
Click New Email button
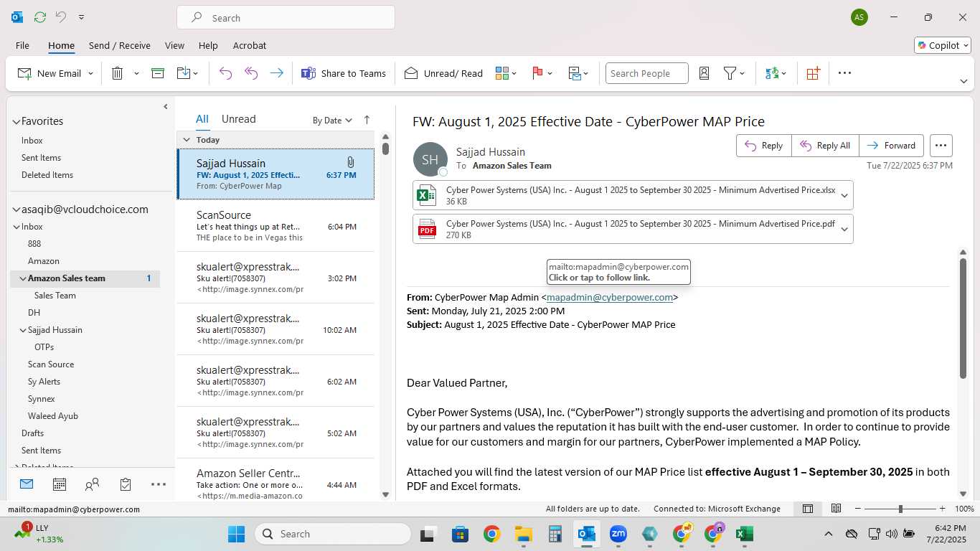[50, 73]
